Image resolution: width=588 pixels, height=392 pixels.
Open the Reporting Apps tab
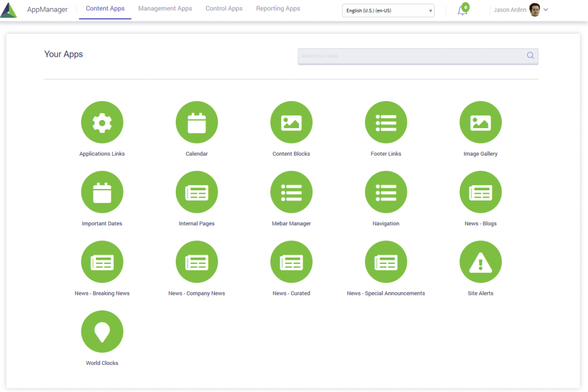[x=278, y=9]
